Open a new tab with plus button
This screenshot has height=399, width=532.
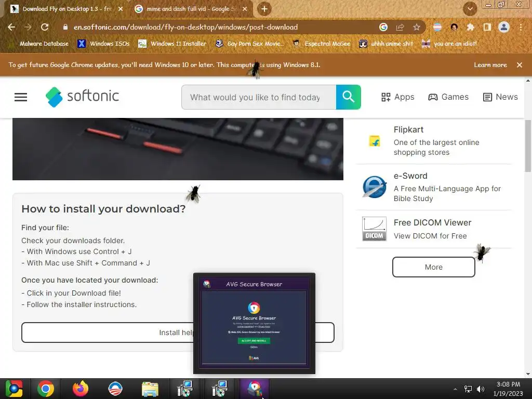(264, 9)
